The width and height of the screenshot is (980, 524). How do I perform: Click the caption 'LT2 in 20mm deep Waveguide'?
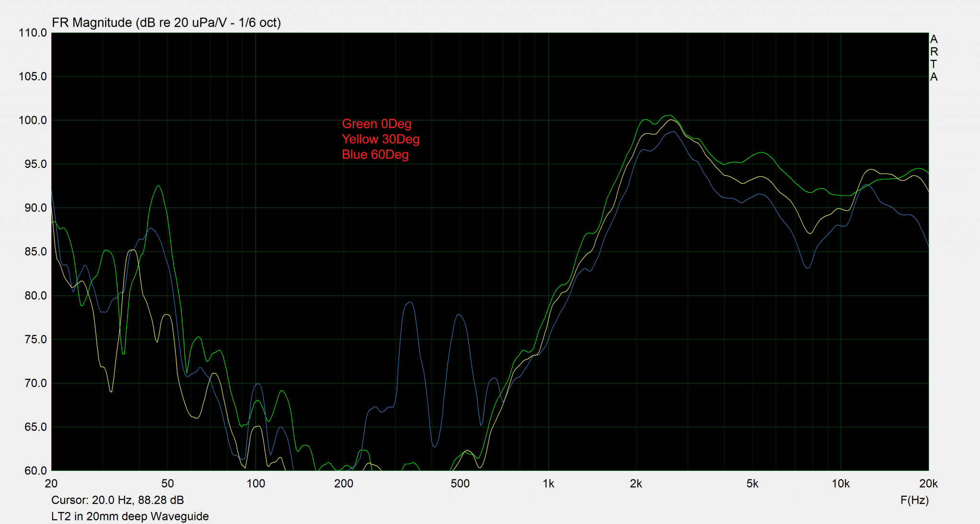(130, 516)
